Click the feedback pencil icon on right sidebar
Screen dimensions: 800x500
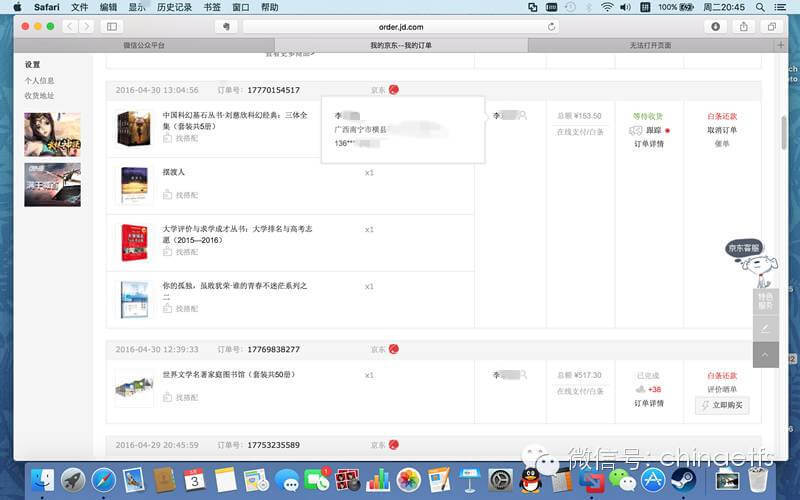(765, 328)
